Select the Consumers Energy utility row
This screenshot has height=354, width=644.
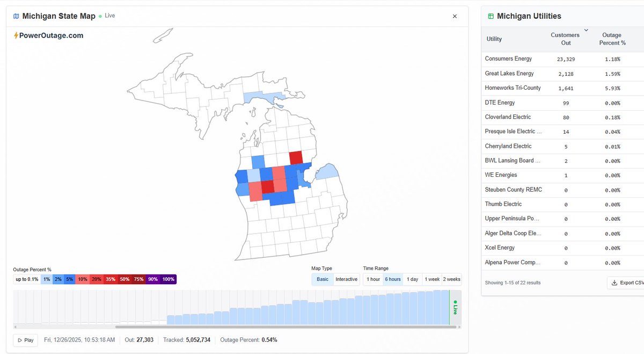pyautogui.click(x=537, y=59)
